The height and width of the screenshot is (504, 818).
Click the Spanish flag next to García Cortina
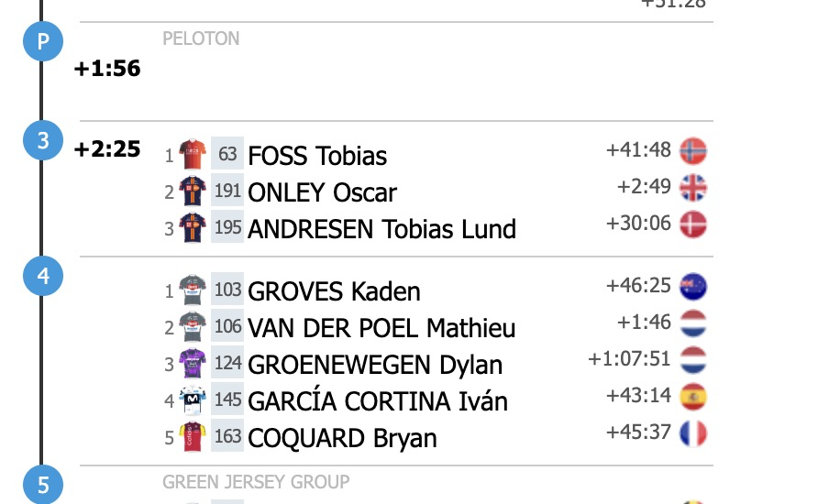693,397
